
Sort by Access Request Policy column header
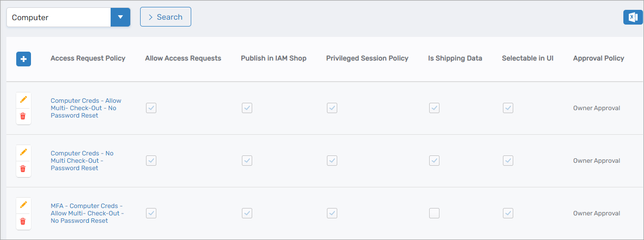[x=88, y=59]
